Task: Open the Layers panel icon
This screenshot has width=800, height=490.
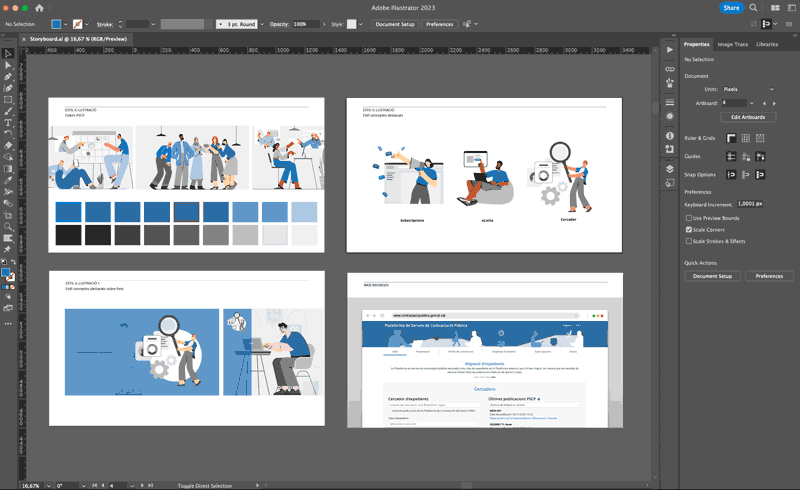Action: tap(669, 169)
